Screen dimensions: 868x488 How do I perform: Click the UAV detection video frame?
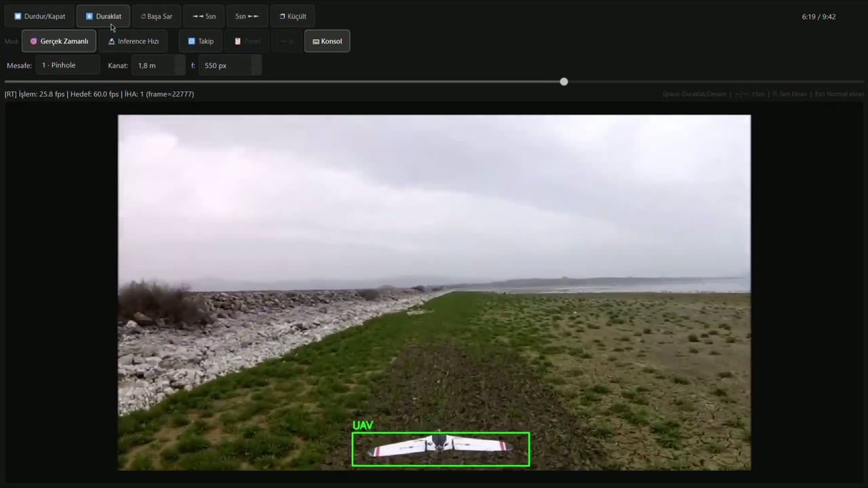pos(434,292)
